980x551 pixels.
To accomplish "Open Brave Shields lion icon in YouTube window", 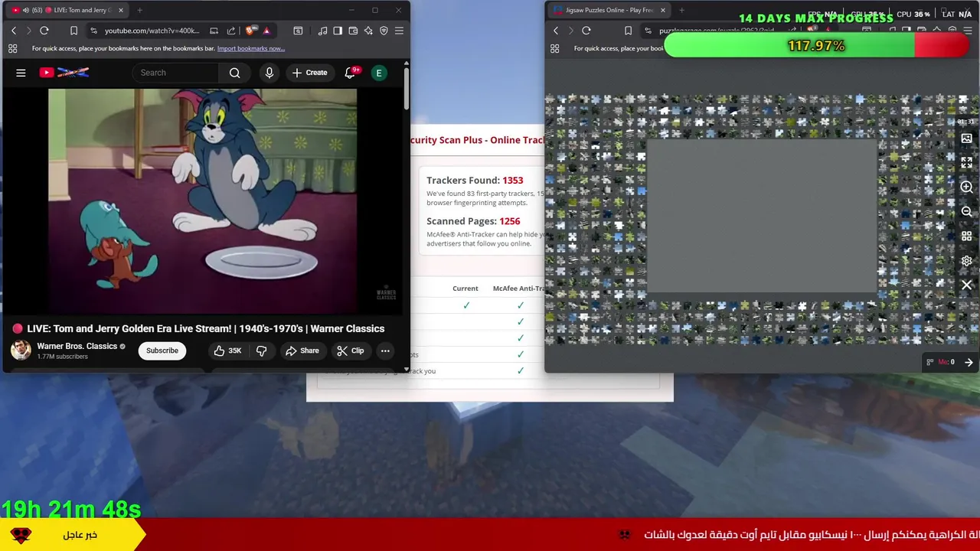I will (x=250, y=31).
